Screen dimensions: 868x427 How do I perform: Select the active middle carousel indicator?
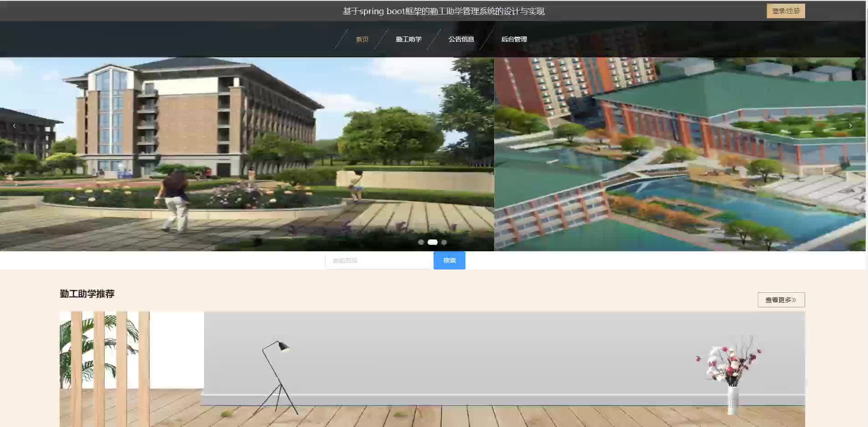click(x=432, y=242)
